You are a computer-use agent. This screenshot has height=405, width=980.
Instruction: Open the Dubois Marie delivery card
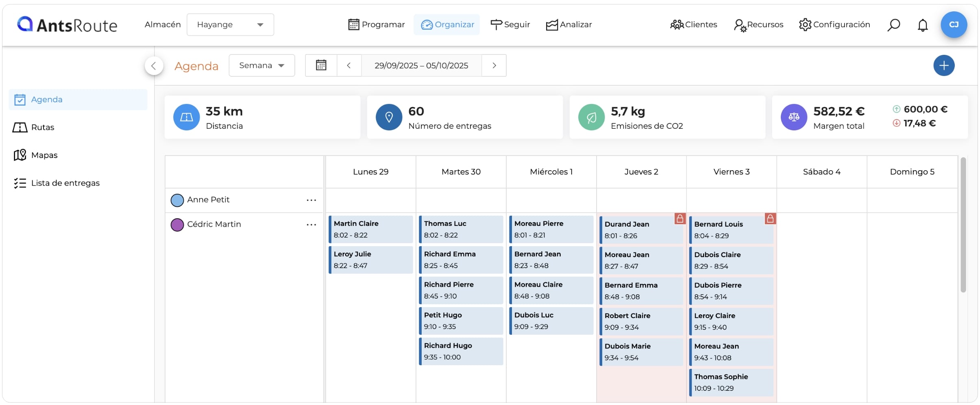click(642, 352)
